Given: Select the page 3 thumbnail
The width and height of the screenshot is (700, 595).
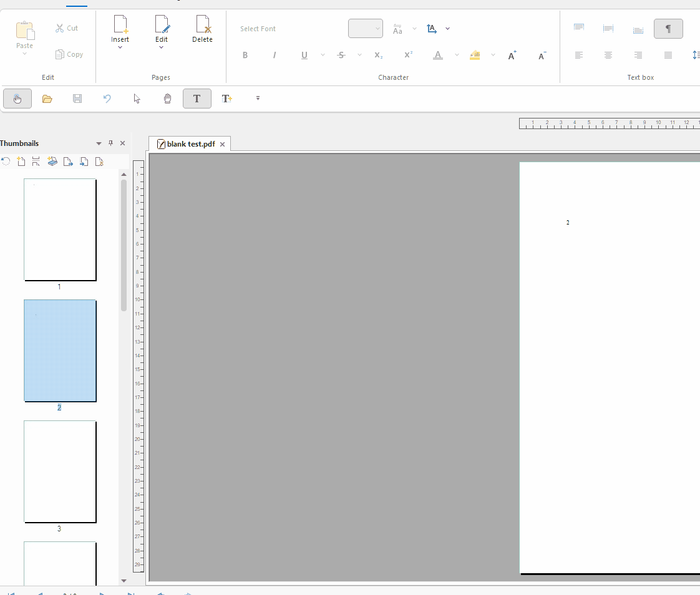Looking at the screenshot, I should (x=60, y=472).
